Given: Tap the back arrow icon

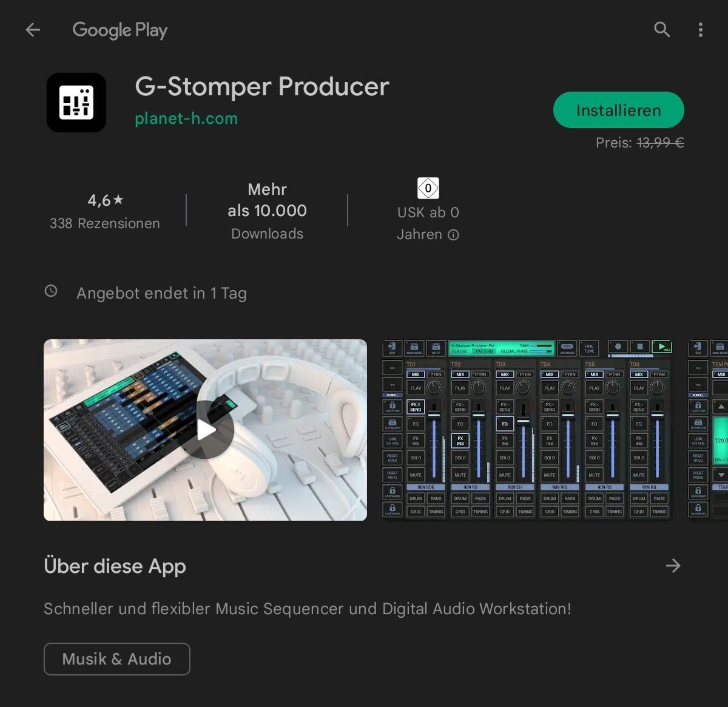Looking at the screenshot, I should [33, 30].
